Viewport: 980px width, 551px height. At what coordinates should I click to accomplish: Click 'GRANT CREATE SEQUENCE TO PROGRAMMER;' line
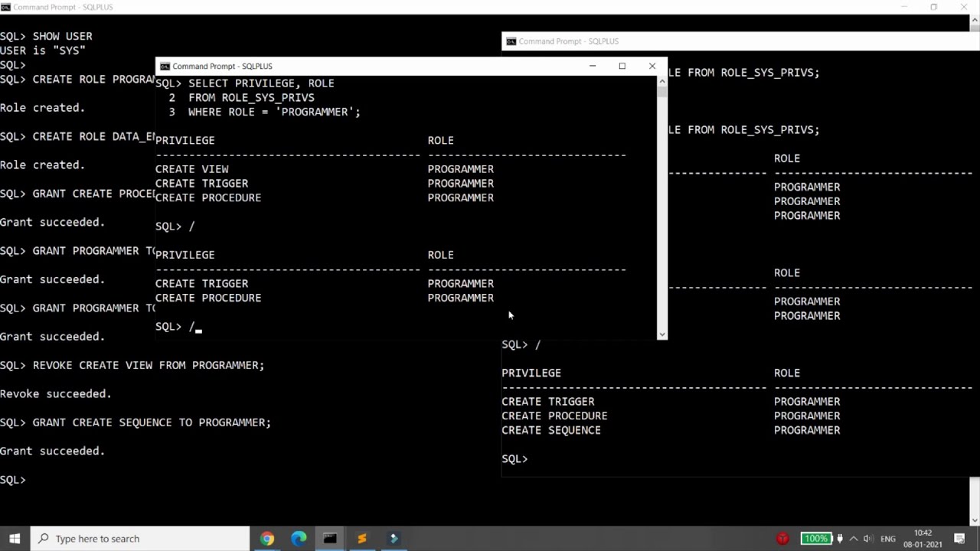(136, 422)
